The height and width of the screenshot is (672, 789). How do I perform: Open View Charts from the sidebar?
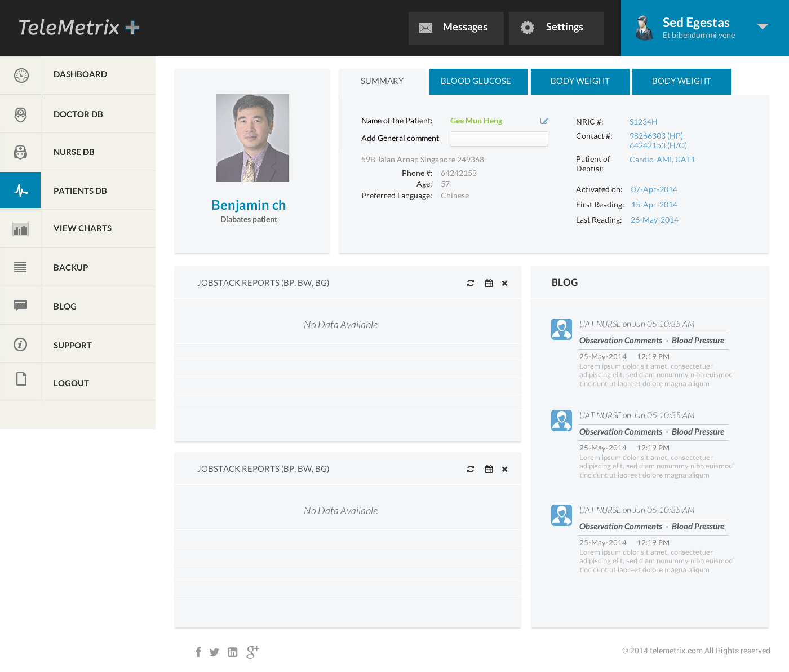pos(82,228)
